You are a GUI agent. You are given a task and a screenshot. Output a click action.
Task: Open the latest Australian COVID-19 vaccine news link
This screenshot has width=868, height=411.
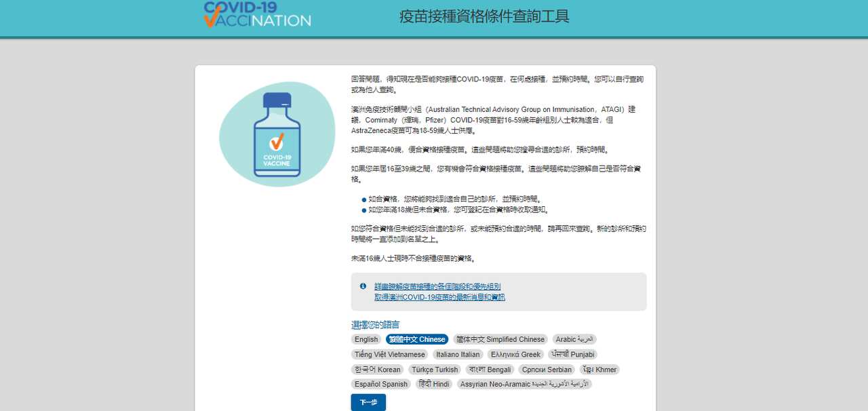(439, 296)
